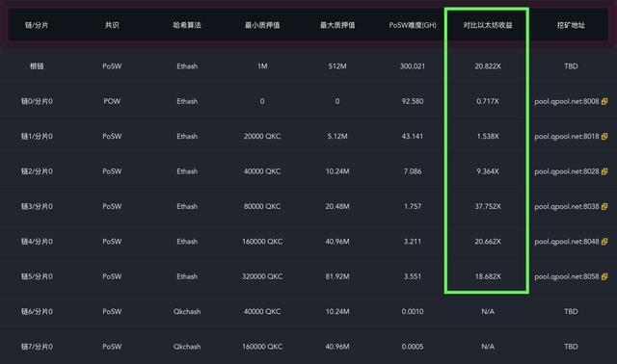Click the 对比以太坊收益 column header
The width and height of the screenshot is (617, 364).
[x=488, y=25]
